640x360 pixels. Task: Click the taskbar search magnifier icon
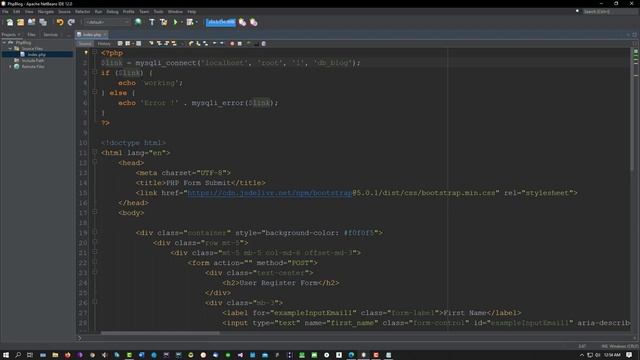(x=18, y=355)
